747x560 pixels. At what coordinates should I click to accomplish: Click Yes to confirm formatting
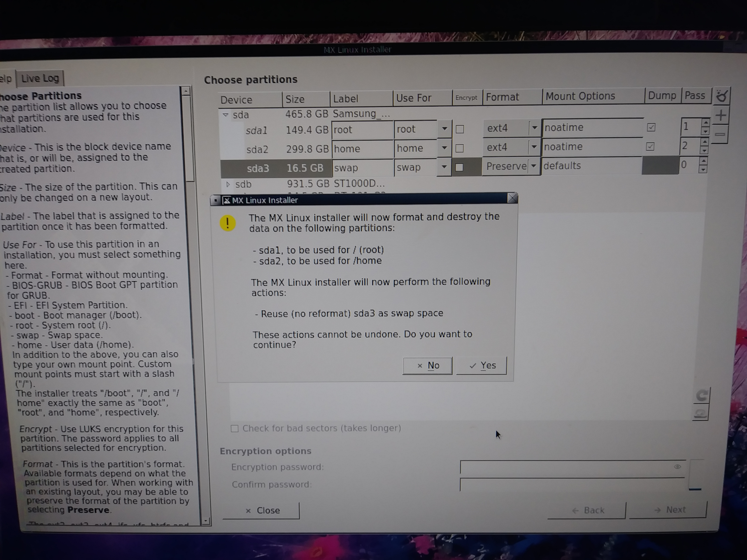pos(482,366)
